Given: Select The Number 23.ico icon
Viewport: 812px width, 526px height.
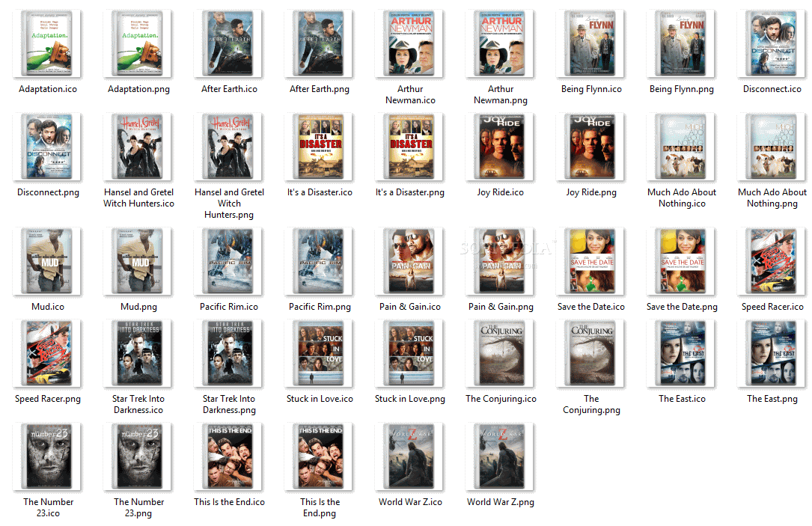Looking at the screenshot, I should point(48,456).
